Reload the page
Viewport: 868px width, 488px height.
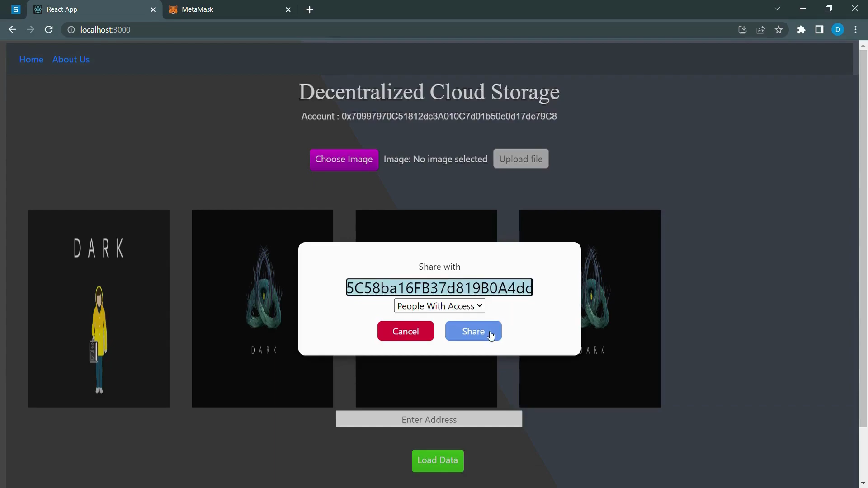(49, 29)
